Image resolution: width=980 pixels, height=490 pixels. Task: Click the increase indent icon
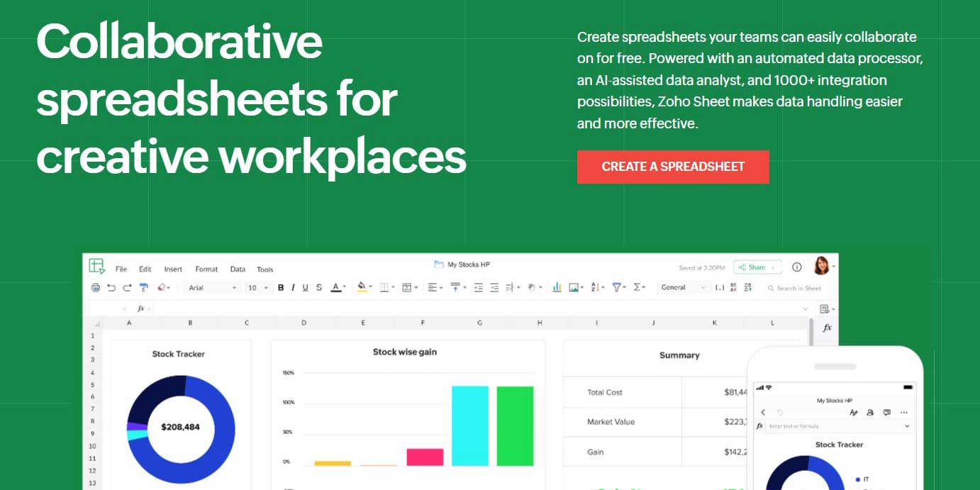[494, 288]
